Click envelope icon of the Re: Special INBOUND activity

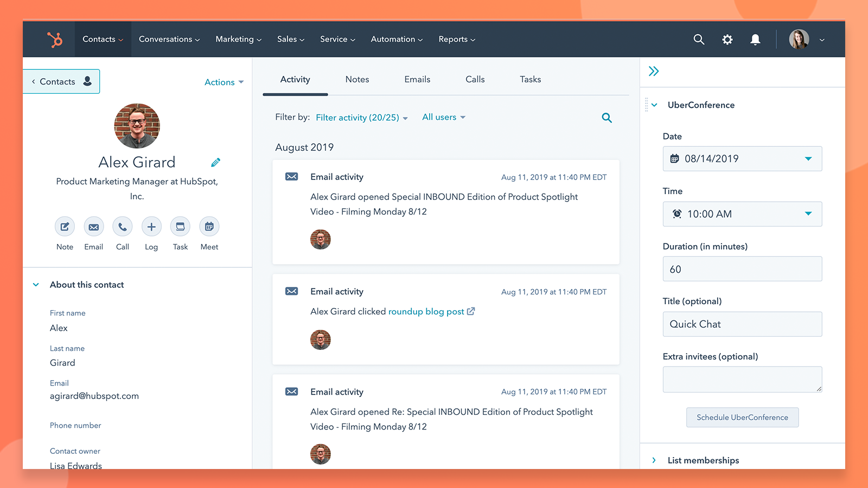coord(291,391)
